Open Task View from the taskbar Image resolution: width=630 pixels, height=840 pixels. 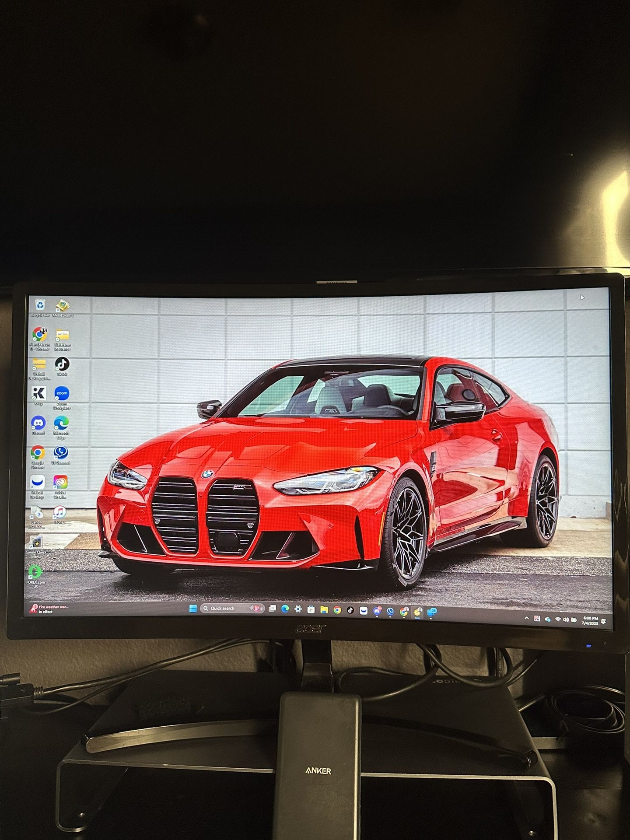point(272,609)
